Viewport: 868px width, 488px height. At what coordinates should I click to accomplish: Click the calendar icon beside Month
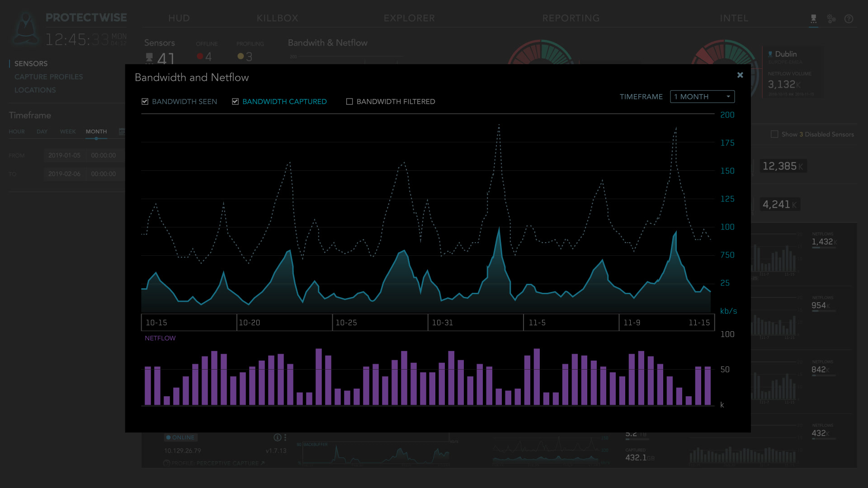(x=122, y=131)
